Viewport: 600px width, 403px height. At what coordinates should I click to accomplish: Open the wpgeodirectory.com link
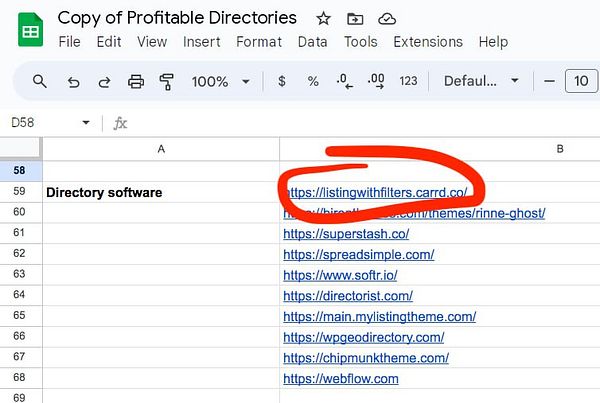364,337
